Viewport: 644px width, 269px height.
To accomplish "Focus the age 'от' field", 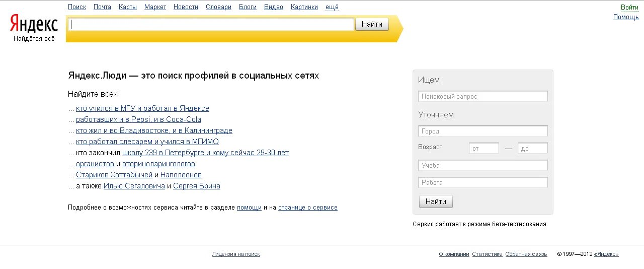I will [x=484, y=148].
